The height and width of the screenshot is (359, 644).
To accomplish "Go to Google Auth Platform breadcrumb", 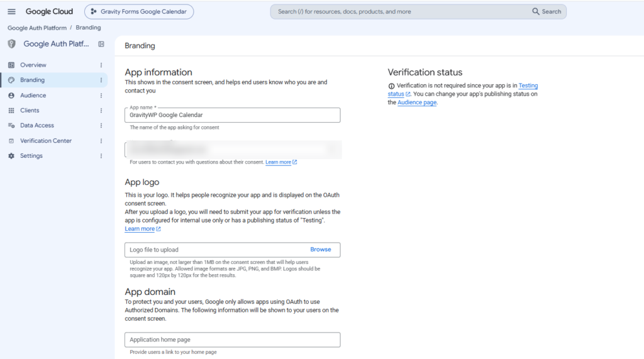I will (37, 28).
